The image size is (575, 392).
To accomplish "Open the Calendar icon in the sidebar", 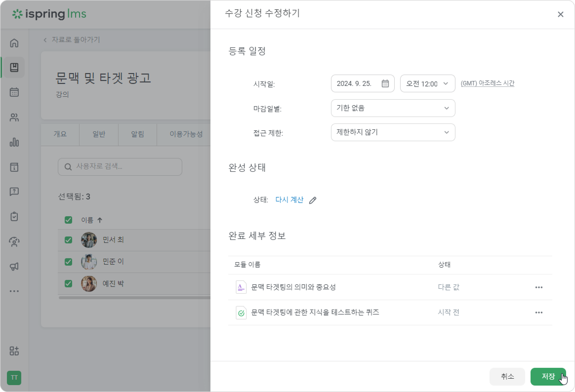I will (14, 92).
